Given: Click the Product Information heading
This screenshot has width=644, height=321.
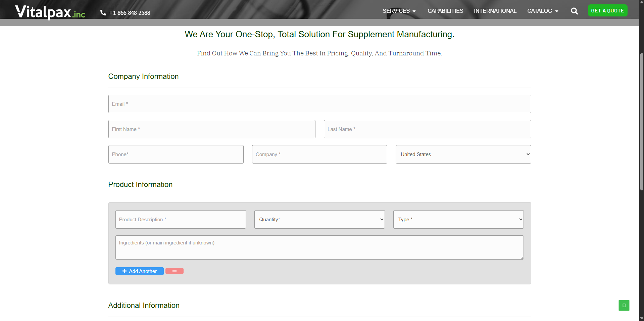Looking at the screenshot, I should tap(140, 185).
